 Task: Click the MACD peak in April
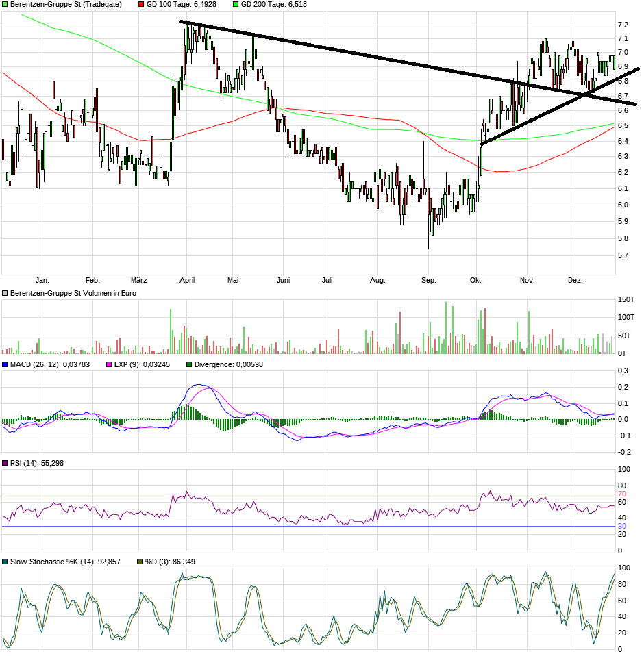[x=199, y=385]
